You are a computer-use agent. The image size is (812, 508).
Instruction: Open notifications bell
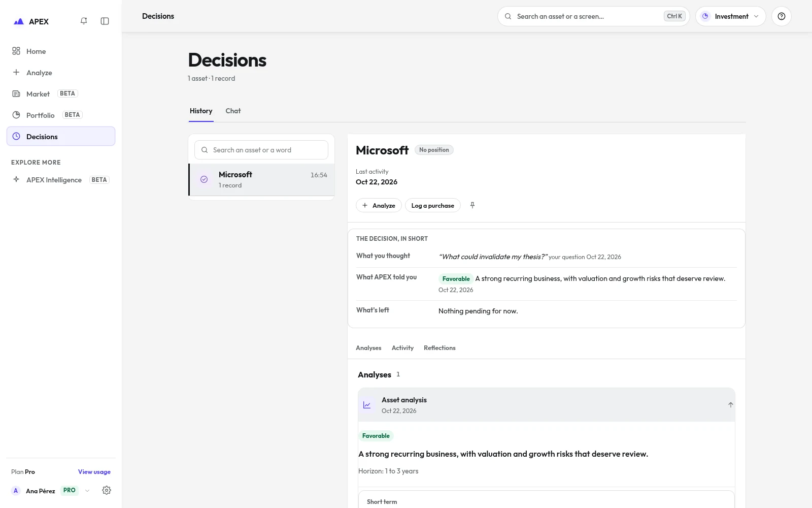pyautogui.click(x=84, y=21)
